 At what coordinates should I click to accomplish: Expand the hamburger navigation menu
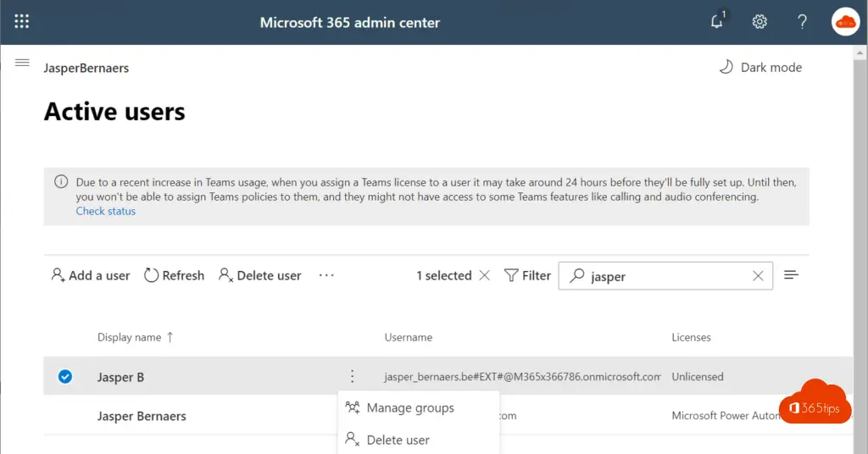(22, 64)
